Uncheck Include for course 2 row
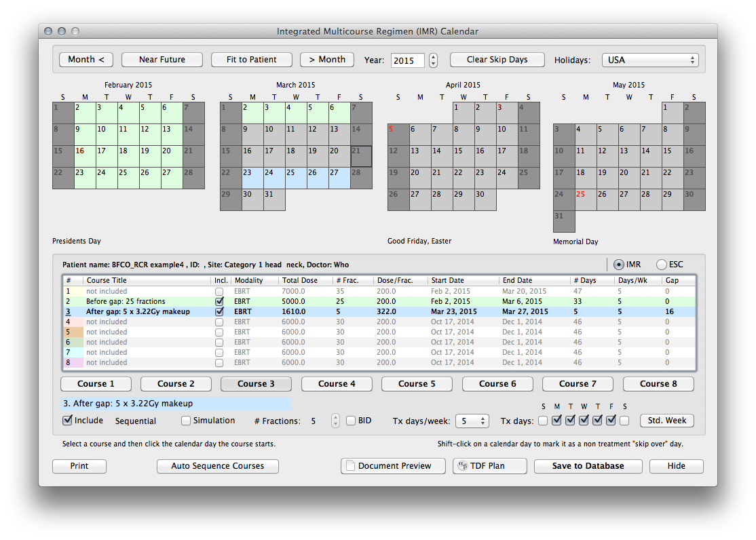 [220, 301]
